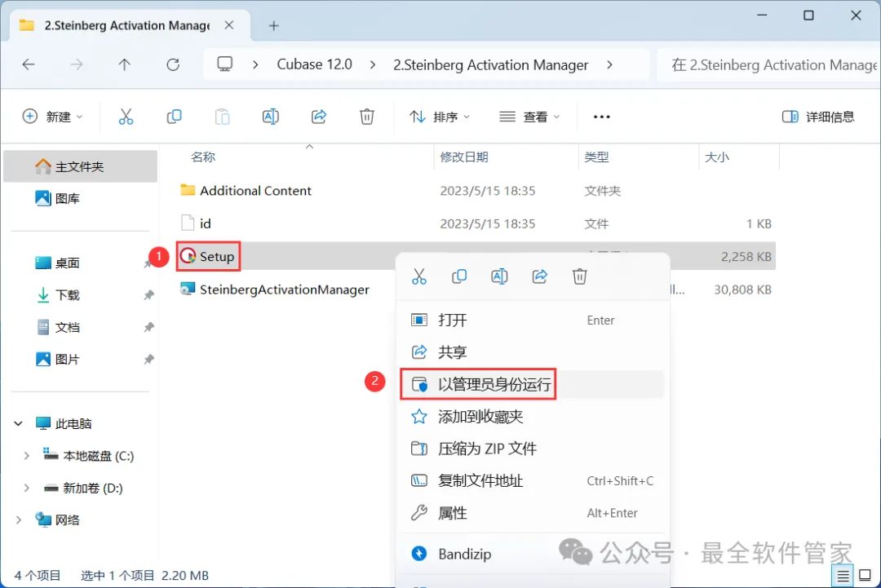
Task: Toggle the 详细信息 details pane
Action: tap(818, 117)
